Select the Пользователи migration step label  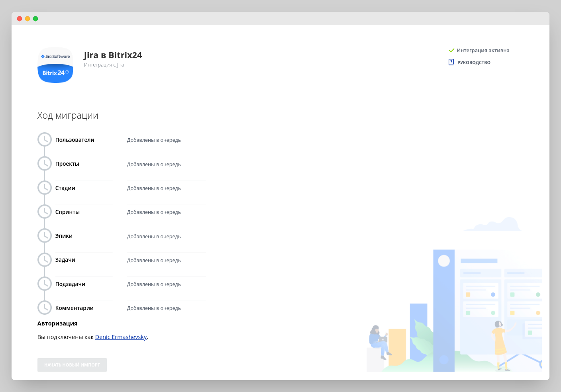pyautogui.click(x=75, y=140)
